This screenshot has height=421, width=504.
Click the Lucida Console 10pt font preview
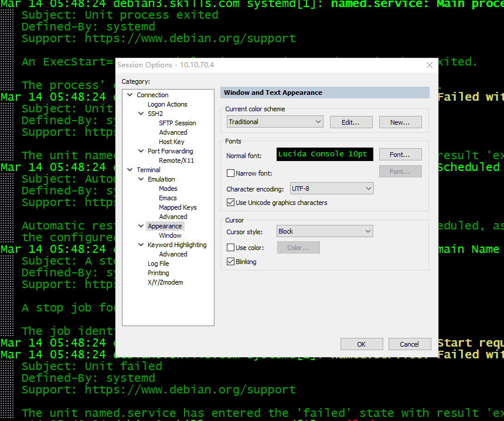tap(325, 154)
